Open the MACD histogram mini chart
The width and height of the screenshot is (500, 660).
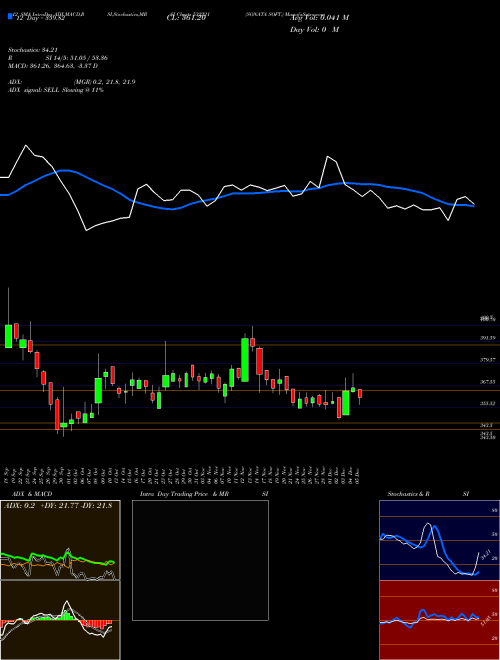(60, 620)
